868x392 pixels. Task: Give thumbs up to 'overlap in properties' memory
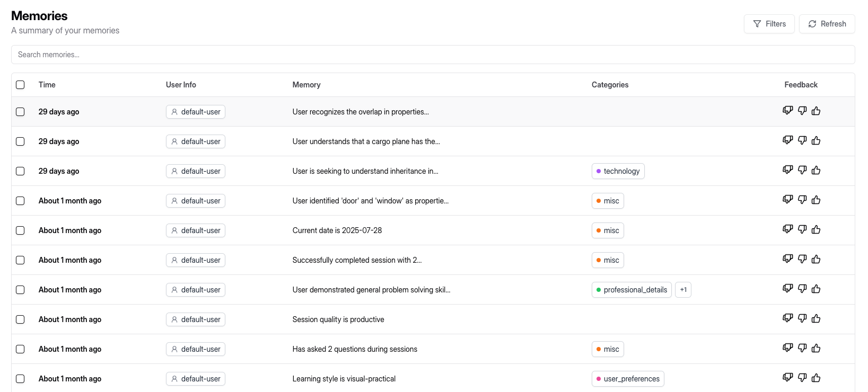816,111
